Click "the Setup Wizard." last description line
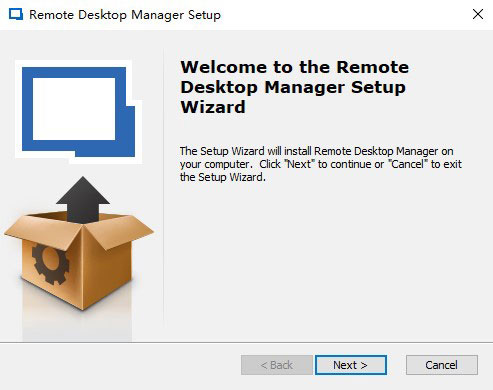The image size is (493, 390). [x=223, y=177]
